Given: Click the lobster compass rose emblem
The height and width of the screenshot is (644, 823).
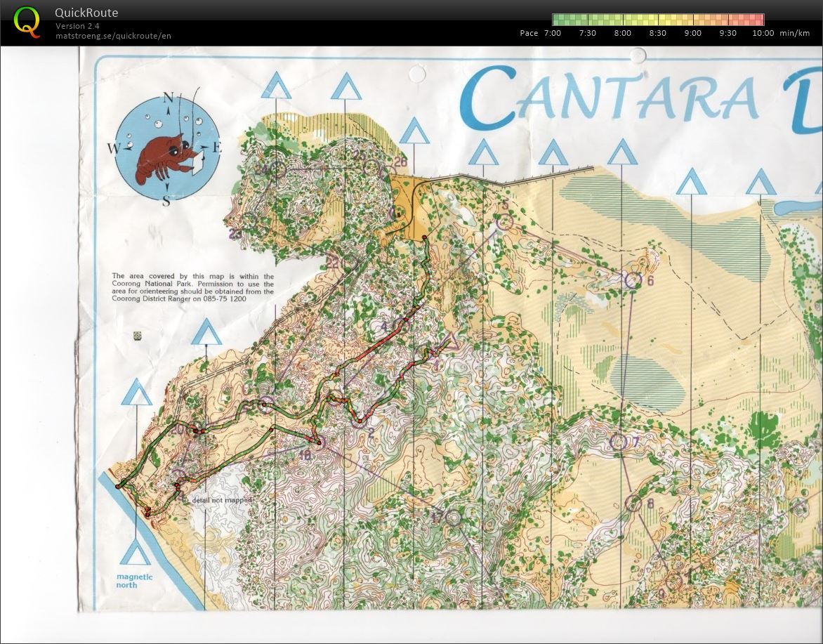Looking at the screenshot, I should tap(167, 148).
